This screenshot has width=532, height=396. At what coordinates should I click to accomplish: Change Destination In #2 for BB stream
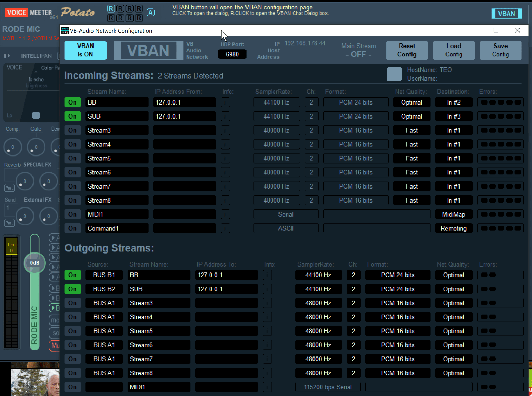(454, 102)
